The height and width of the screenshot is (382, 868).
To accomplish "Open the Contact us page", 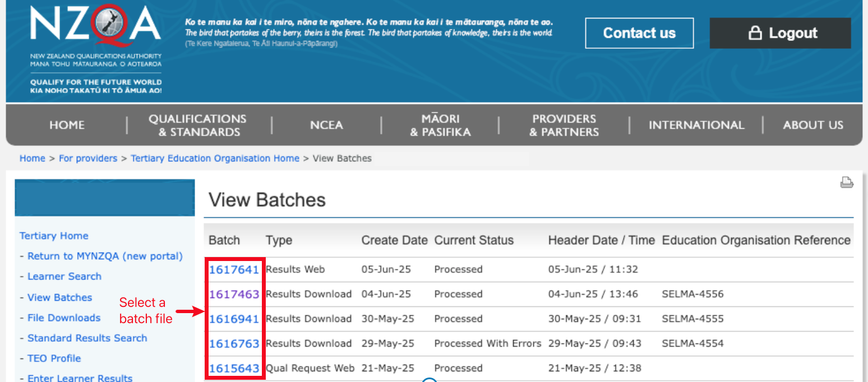I will 639,33.
